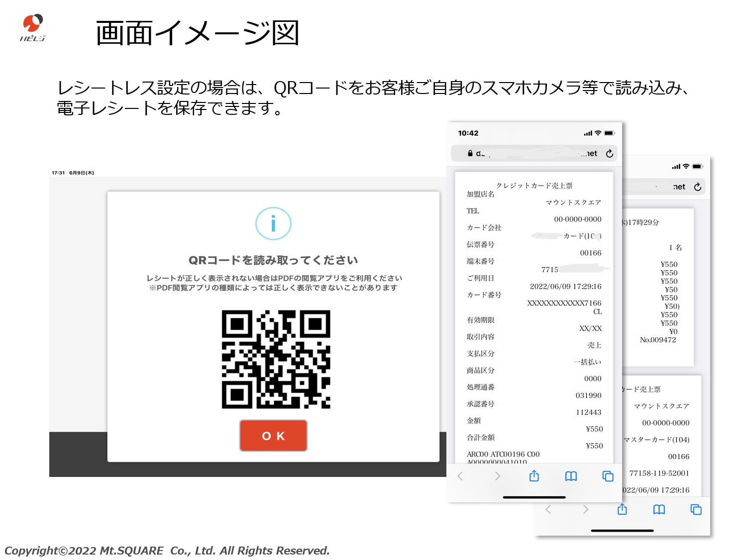Image resolution: width=742 pixels, height=560 pixels.
Task: Click the "112443" value on the front phone
Action: tap(589, 412)
